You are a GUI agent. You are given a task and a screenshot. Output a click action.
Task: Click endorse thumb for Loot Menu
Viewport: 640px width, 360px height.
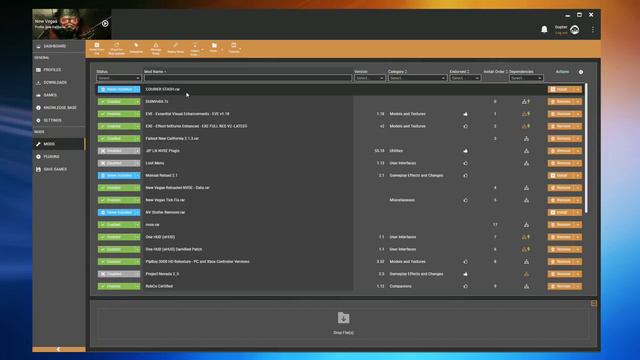pyautogui.click(x=465, y=163)
